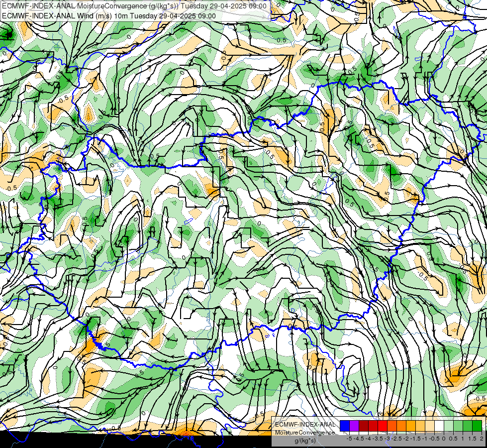Click the pale peach swatch between -1 and -0.5
The width and height of the screenshot is (487, 448).
click(x=430, y=426)
